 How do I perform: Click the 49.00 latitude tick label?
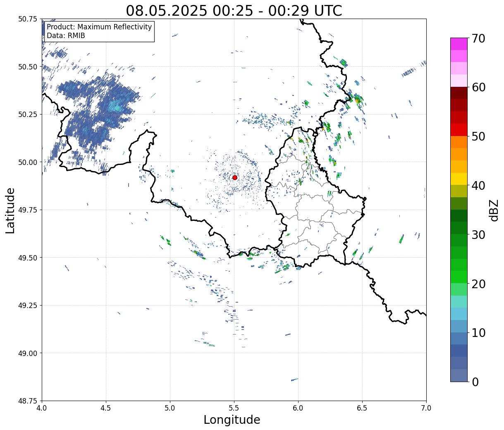(x=28, y=353)
